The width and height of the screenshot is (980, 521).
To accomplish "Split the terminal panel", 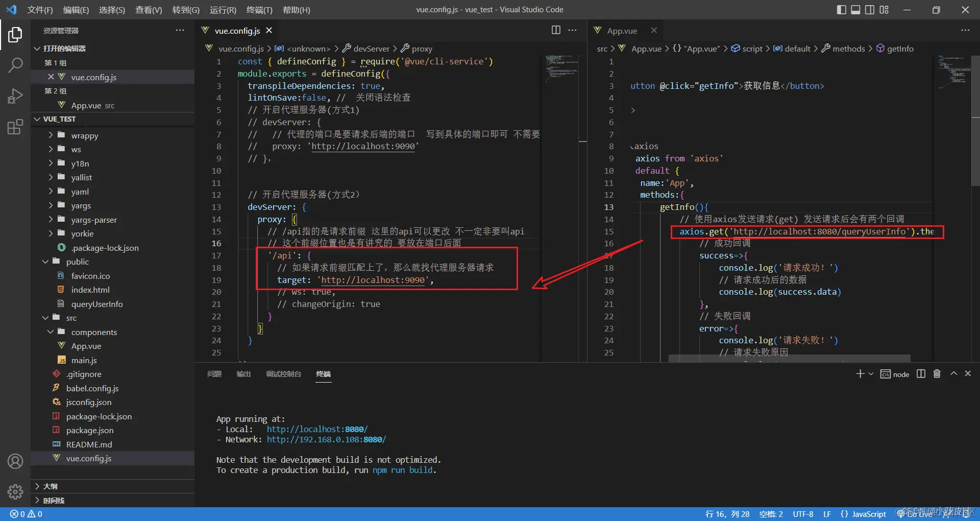I will pos(921,374).
